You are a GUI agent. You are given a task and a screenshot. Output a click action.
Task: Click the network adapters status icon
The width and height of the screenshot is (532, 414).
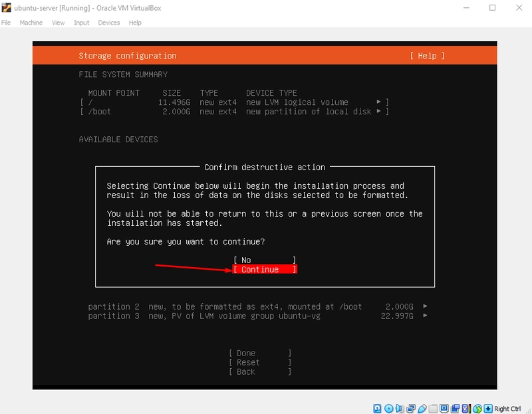[x=410, y=409]
